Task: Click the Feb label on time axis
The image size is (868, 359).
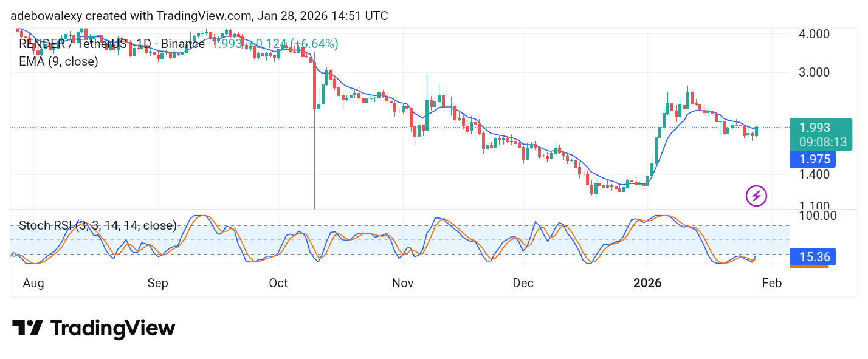Action: click(x=771, y=283)
